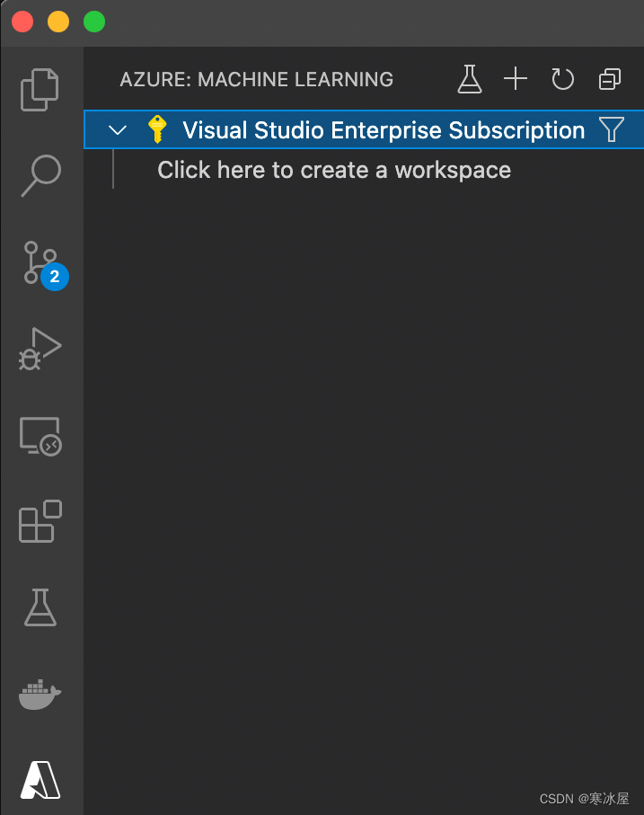
Task: Collapse all items in the panel
Action: (609, 79)
